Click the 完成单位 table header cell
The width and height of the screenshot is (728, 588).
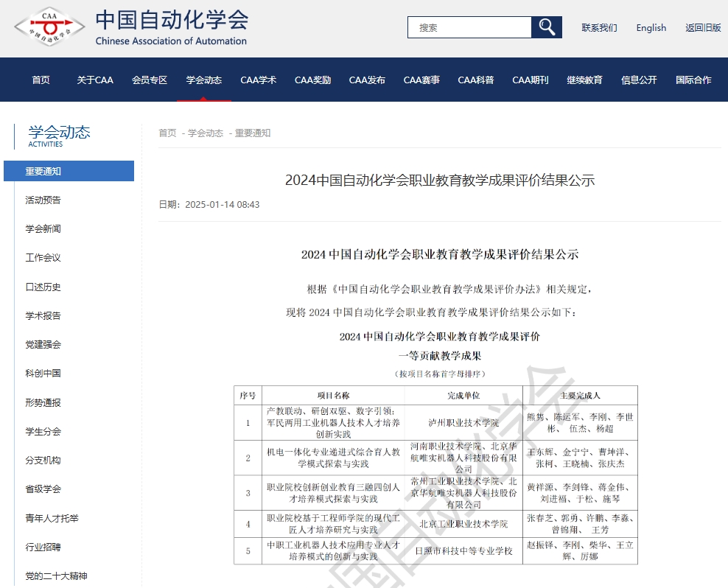463,396
